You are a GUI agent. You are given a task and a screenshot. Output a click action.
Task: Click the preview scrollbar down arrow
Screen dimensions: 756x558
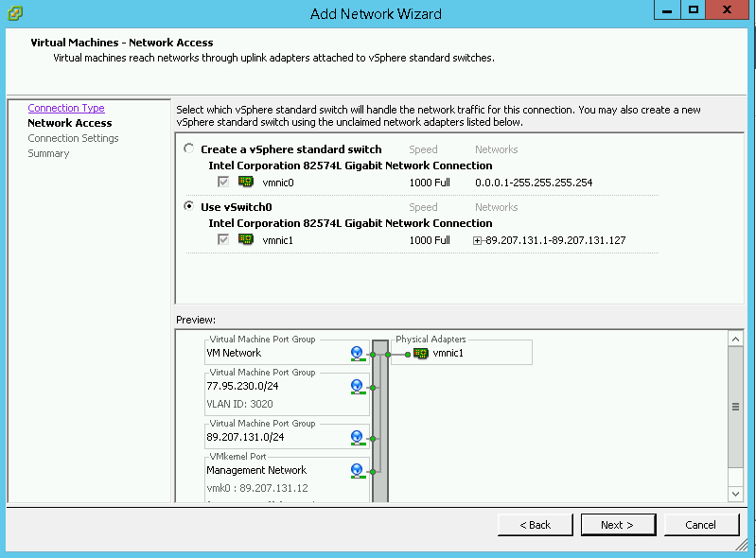click(735, 494)
